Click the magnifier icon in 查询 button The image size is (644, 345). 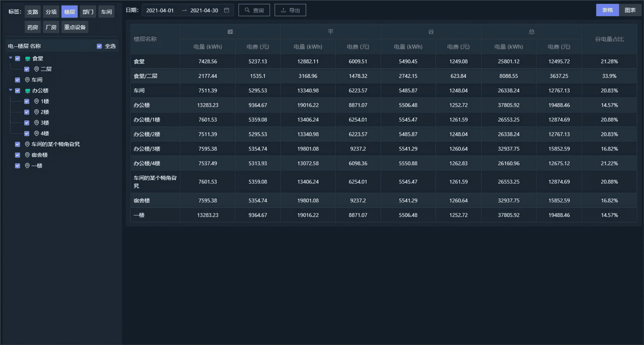[247, 10]
